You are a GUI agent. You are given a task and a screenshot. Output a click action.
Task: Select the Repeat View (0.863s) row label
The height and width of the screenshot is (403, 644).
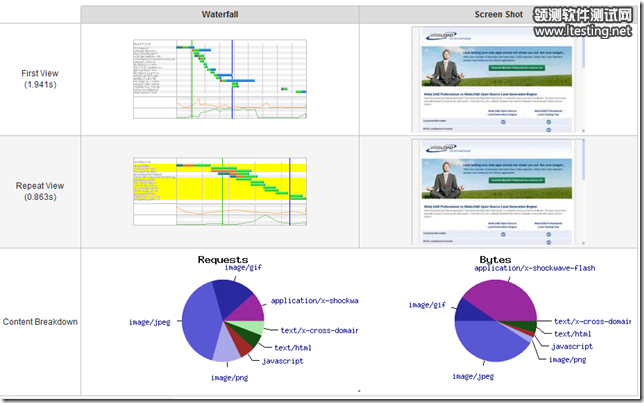point(40,192)
